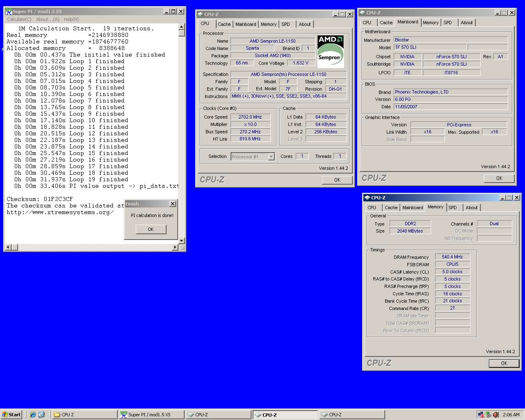Click OK in CPU-Z memory window
The height and width of the screenshot is (420, 525).
pyautogui.click(x=504, y=363)
